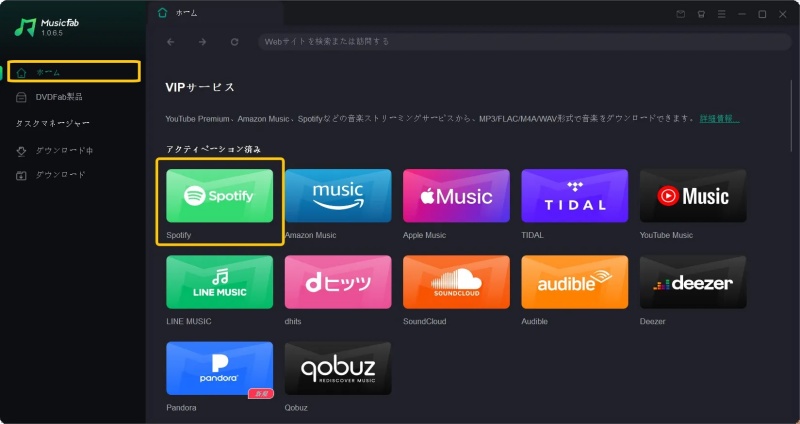Click the Audible label text
800x424 pixels.
click(535, 321)
